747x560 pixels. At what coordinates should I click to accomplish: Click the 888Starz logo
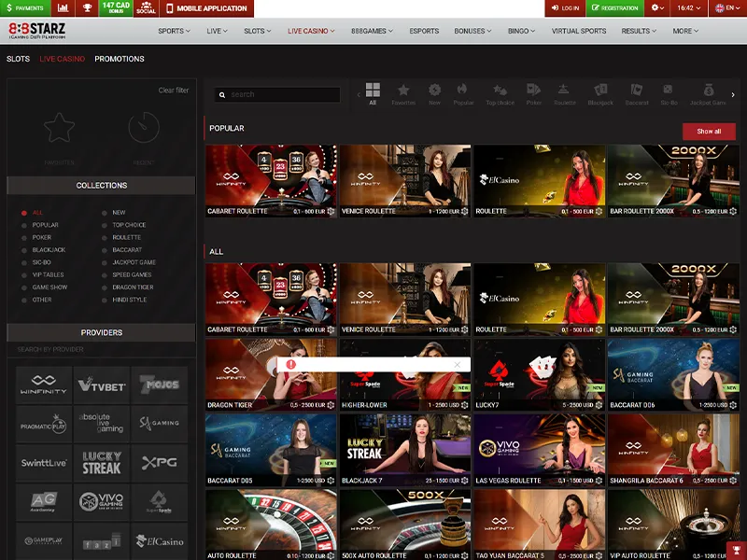pos(37,31)
